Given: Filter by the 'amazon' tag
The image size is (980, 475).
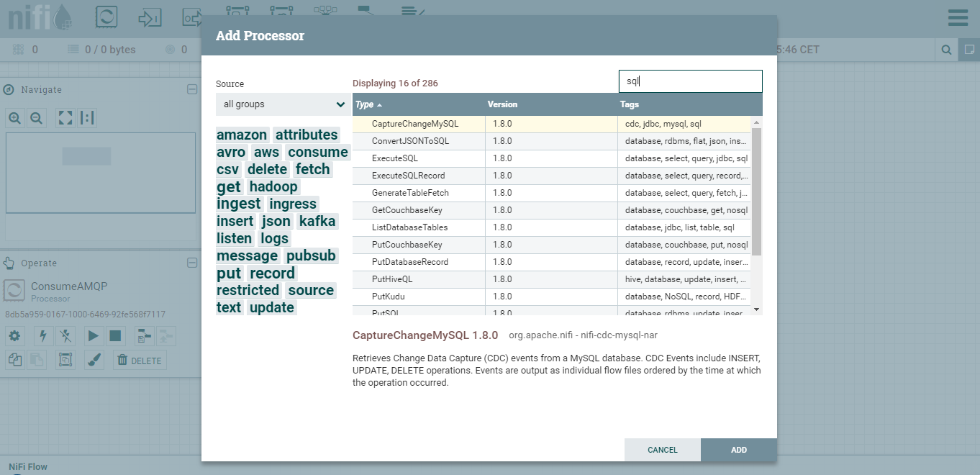Looking at the screenshot, I should pyautogui.click(x=242, y=135).
